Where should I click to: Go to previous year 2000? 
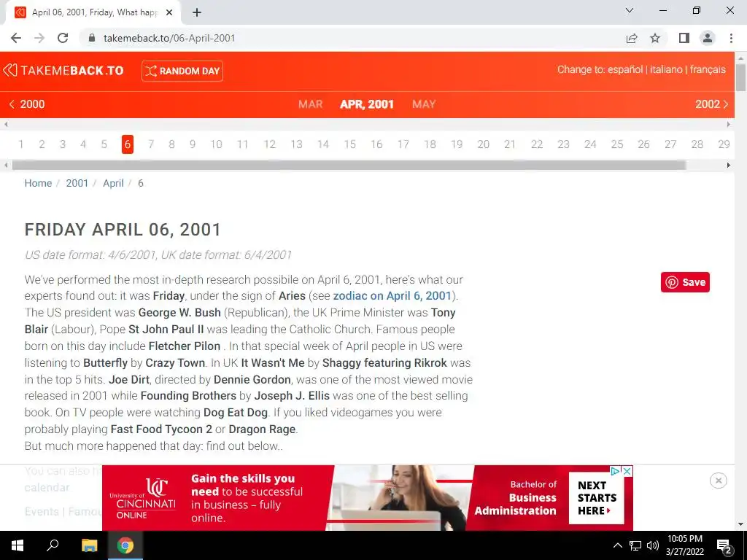27,104
